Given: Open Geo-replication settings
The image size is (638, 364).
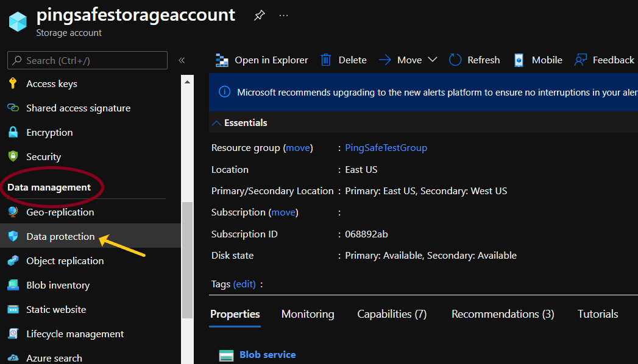Looking at the screenshot, I should coord(60,212).
